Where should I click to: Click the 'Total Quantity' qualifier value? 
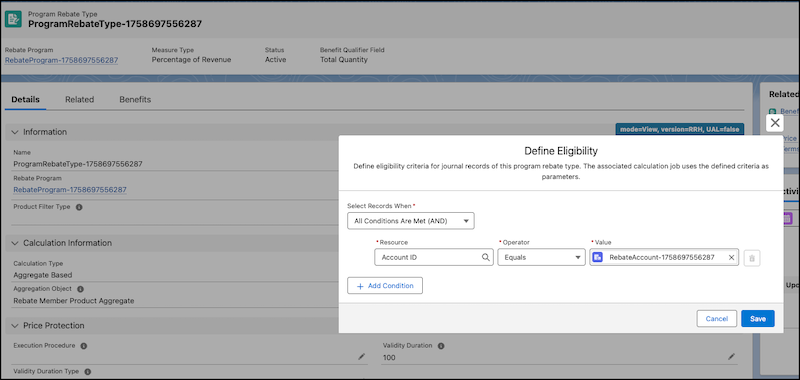[344, 60]
